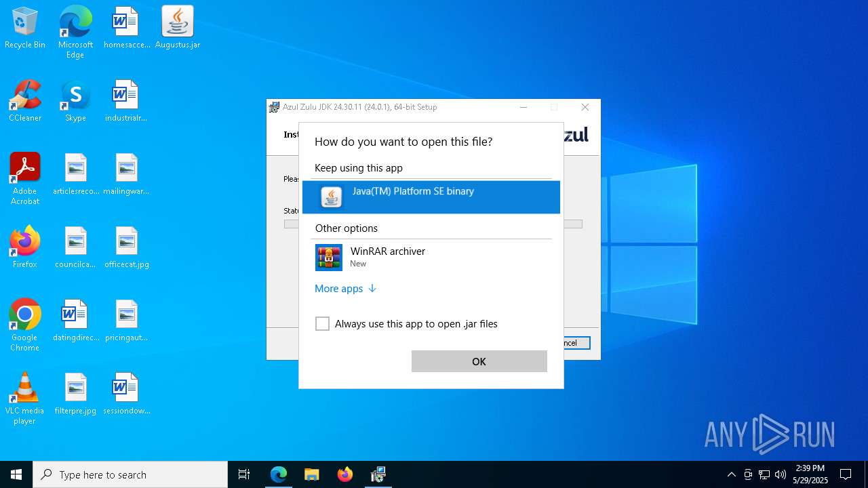
Task: Click Cancel in Azul Zulu setup
Action: coord(577,343)
